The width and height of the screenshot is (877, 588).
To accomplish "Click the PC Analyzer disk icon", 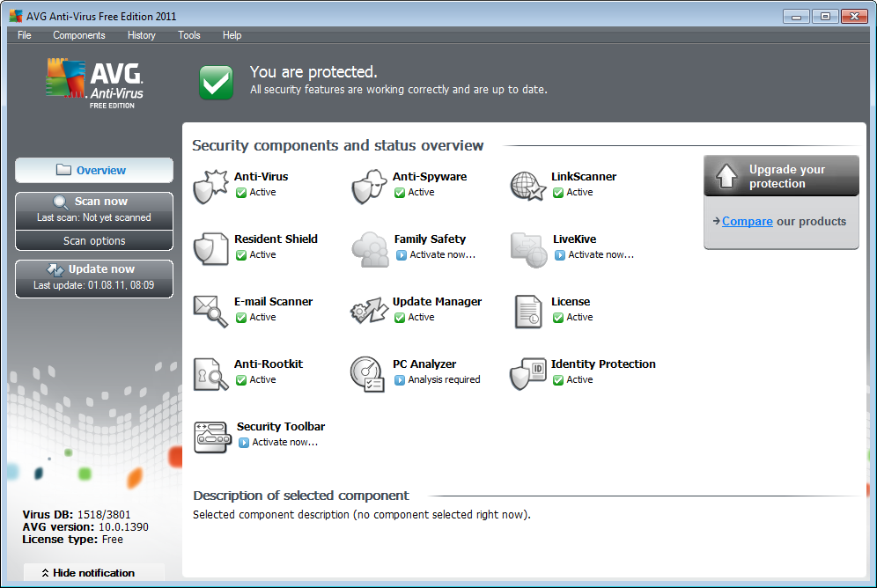I will tap(369, 373).
